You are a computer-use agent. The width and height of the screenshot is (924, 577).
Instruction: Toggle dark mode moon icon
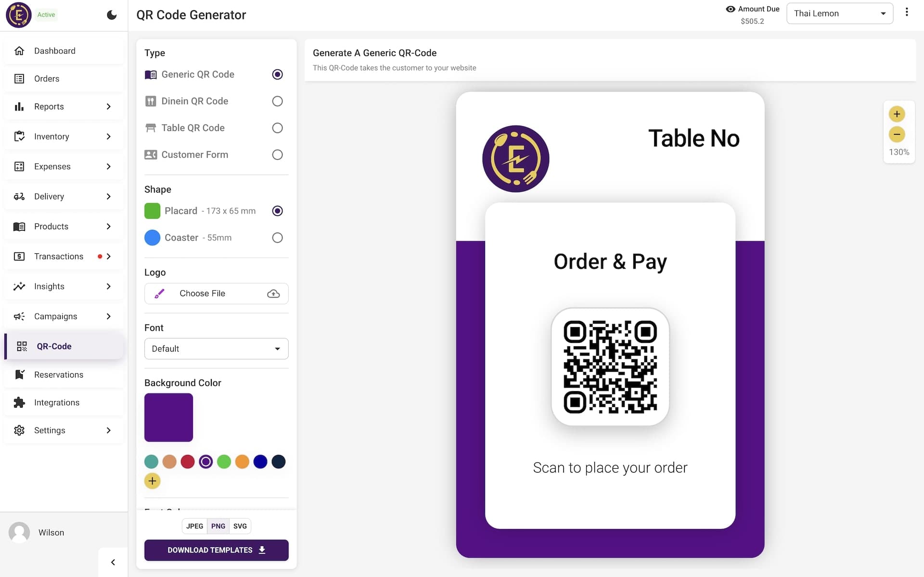click(x=112, y=15)
